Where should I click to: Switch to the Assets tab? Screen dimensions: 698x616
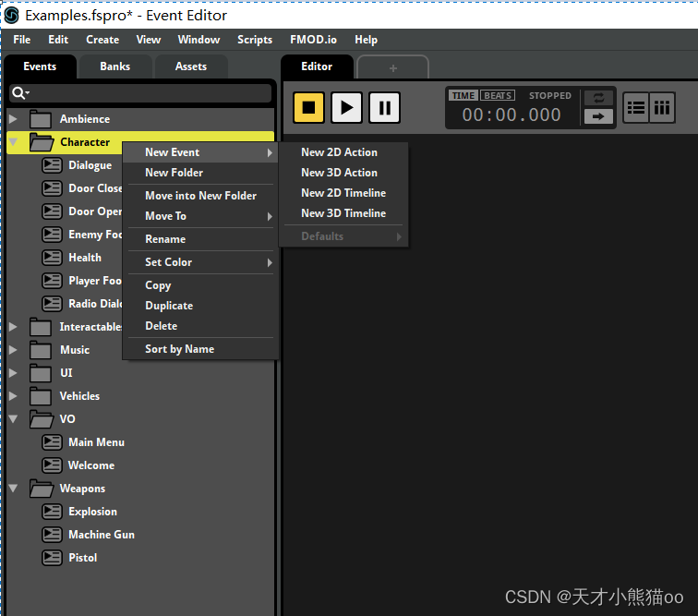tap(191, 66)
